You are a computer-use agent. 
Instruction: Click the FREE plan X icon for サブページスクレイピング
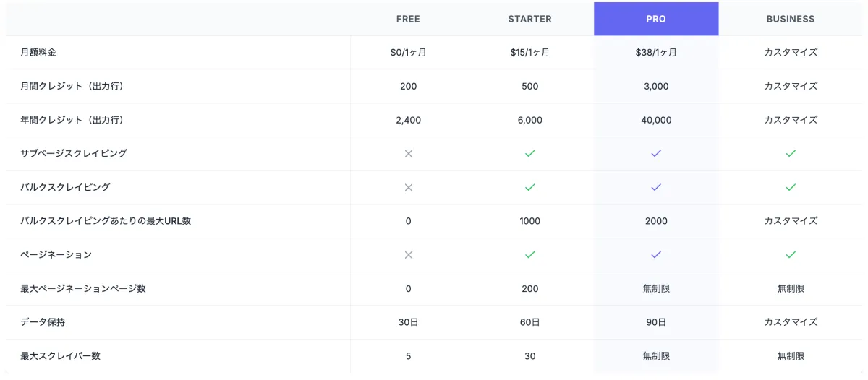point(408,153)
